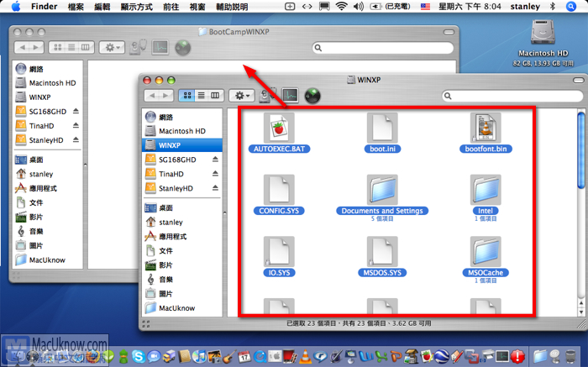Screen dimensions: 588x367
Task: Click the WINXP window search field
Action: coord(512,96)
